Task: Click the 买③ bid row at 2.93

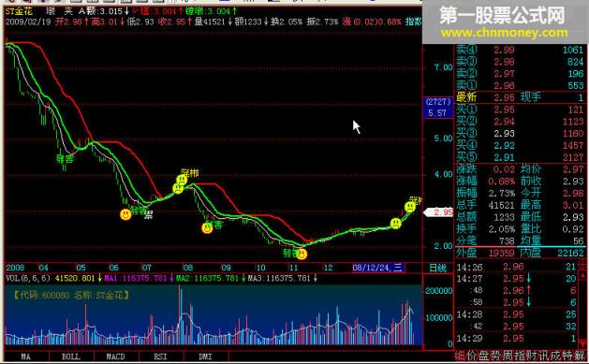Action: pyautogui.click(x=521, y=134)
